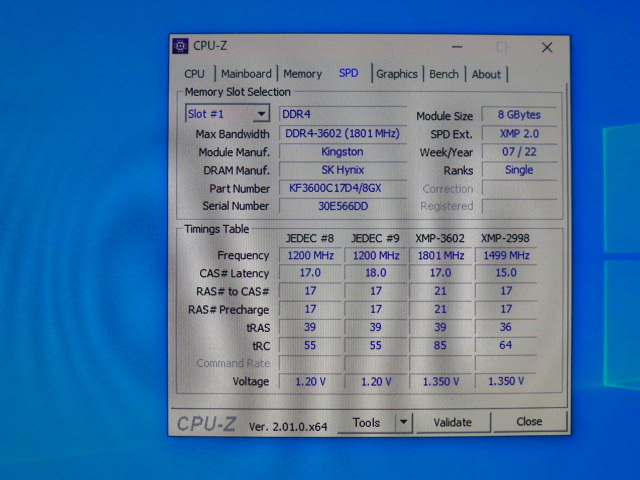This screenshot has height=480, width=640.
Task: Click the Part Number label
Action: (240, 189)
